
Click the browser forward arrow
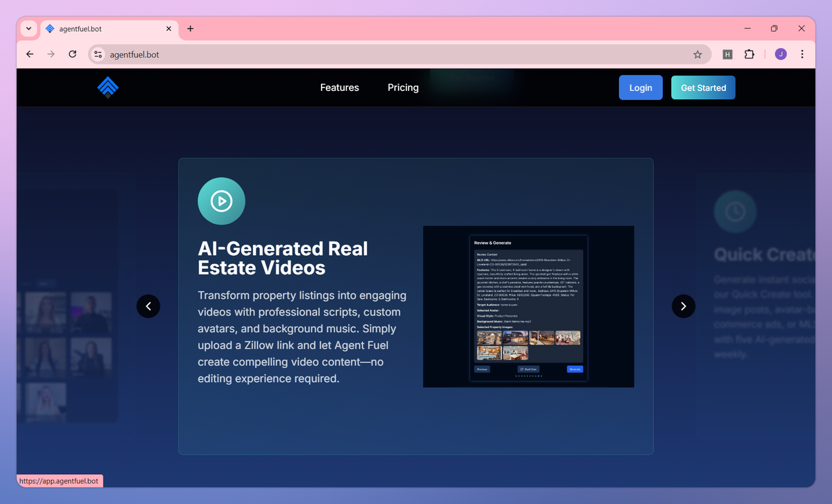(x=51, y=54)
